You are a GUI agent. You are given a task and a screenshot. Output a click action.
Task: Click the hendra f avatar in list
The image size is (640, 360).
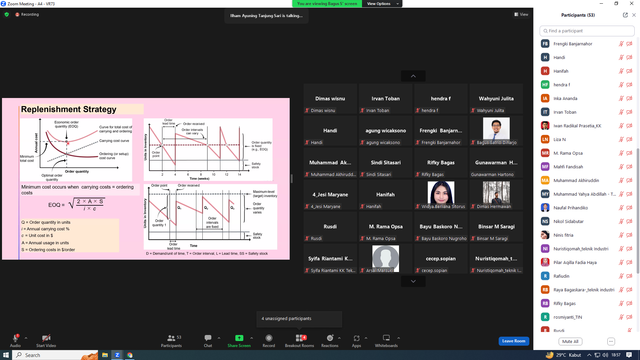tap(545, 84)
